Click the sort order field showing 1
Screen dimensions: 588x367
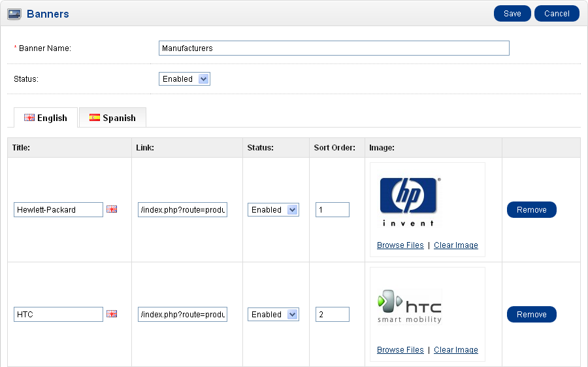tap(333, 209)
